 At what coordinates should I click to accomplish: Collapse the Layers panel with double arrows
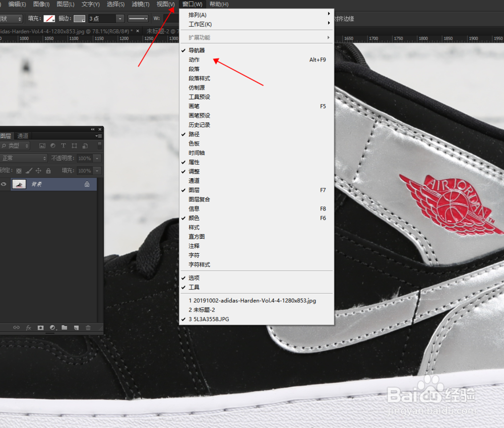93,129
